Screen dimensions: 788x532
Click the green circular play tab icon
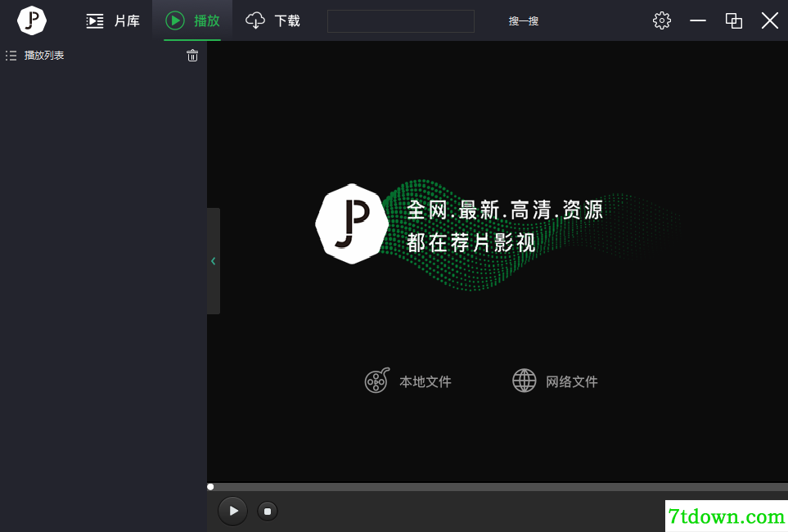175,20
